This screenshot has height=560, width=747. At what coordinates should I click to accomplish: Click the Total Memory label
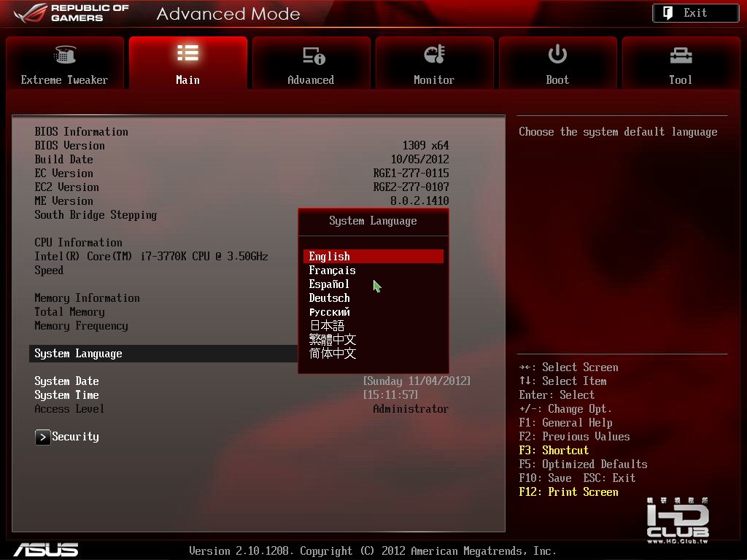click(x=69, y=312)
